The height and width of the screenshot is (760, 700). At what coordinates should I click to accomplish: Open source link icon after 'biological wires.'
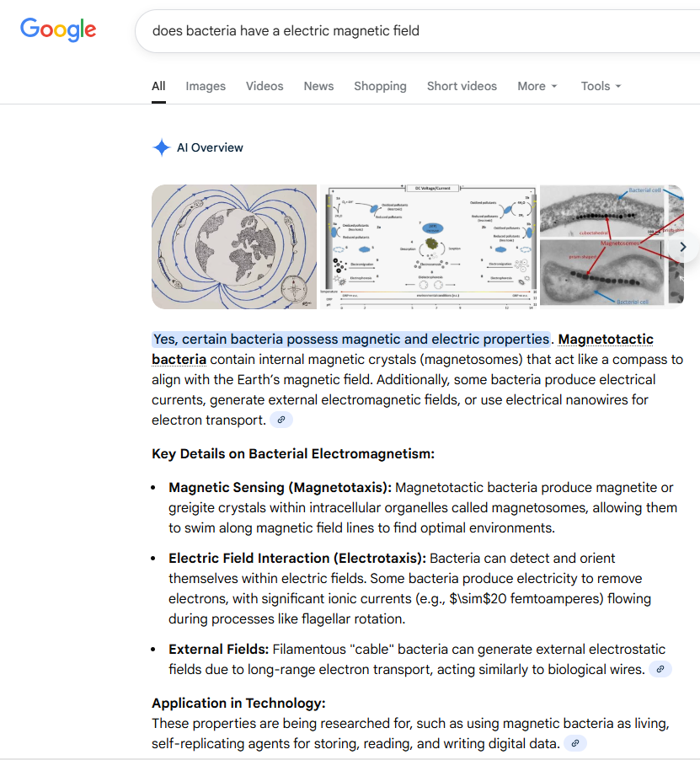pos(660,669)
